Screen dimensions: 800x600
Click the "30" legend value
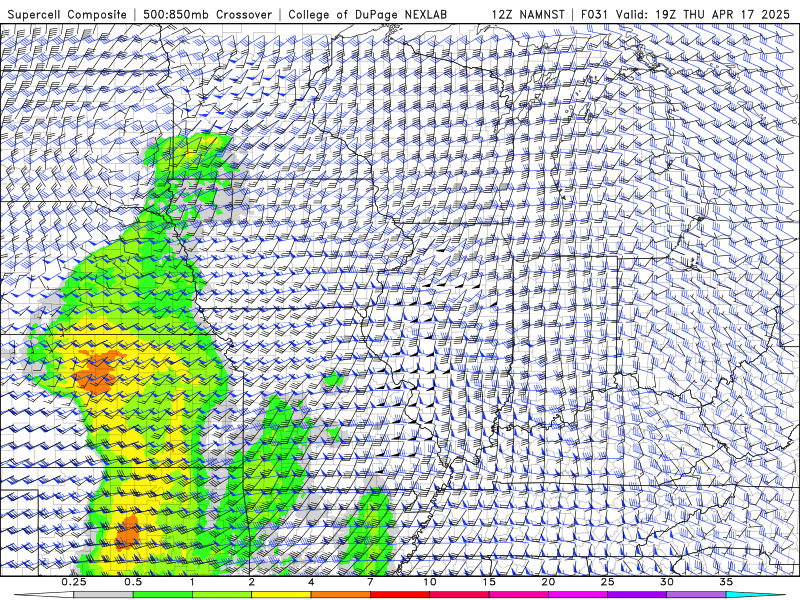click(x=666, y=582)
